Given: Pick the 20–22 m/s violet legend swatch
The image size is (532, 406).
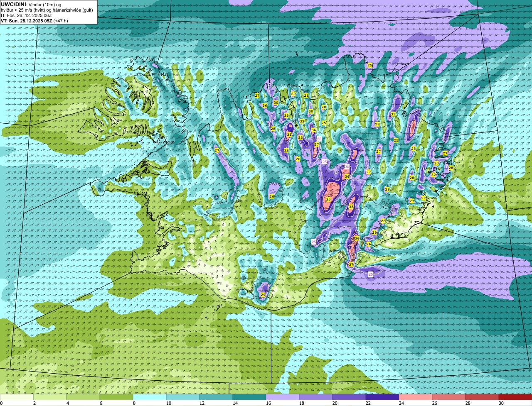Looking at the screenshot, I should [349, 397].
